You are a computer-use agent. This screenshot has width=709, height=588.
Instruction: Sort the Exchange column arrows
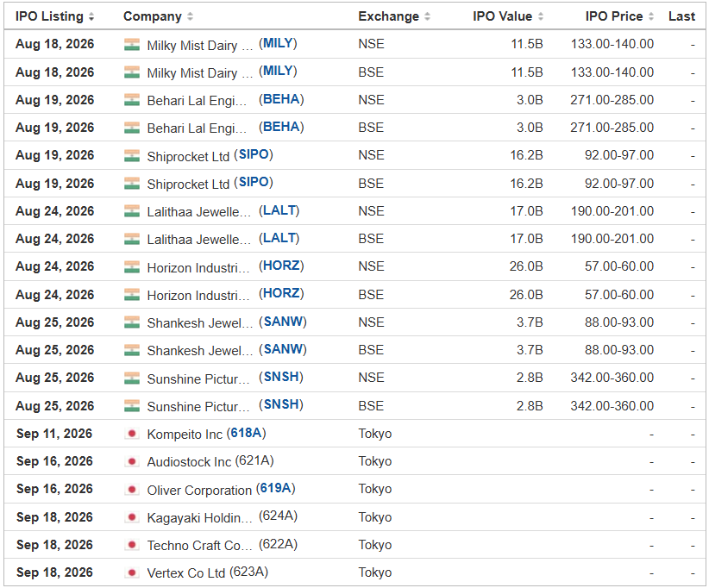[x=427, y=16]
